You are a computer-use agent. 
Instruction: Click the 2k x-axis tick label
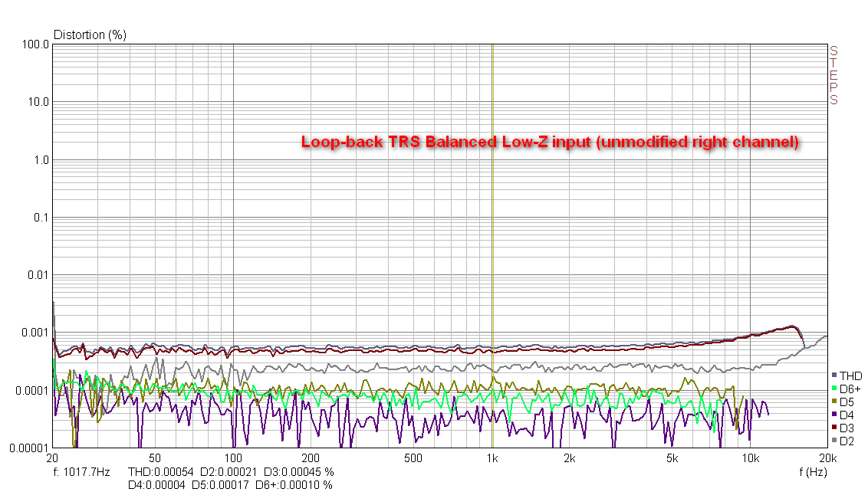[569, 458]
